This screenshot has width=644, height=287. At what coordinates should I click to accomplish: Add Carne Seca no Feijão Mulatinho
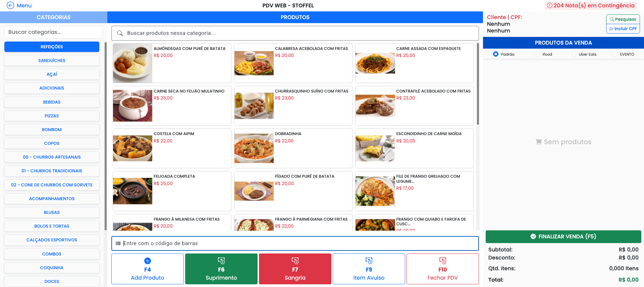172,106
